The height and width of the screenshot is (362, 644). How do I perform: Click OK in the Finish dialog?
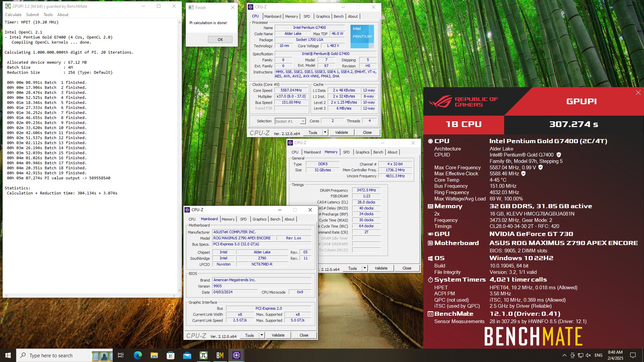[220, 40]
